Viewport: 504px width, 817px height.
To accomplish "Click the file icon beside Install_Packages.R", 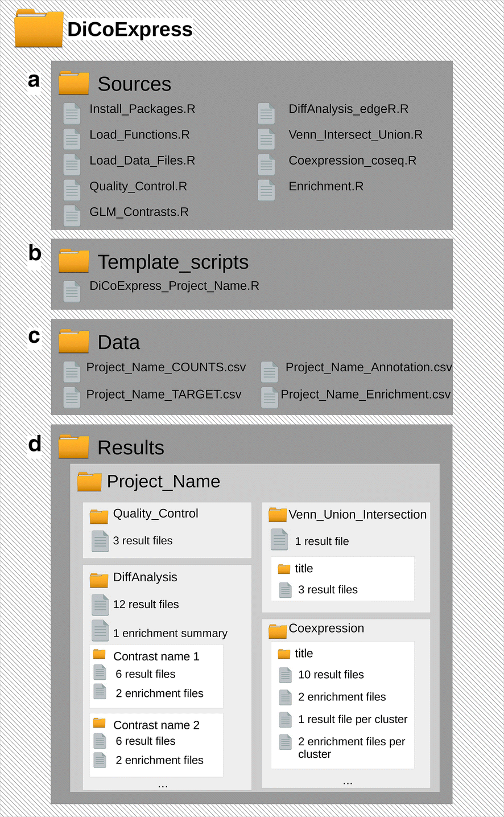I will click(x=72, y=113).
